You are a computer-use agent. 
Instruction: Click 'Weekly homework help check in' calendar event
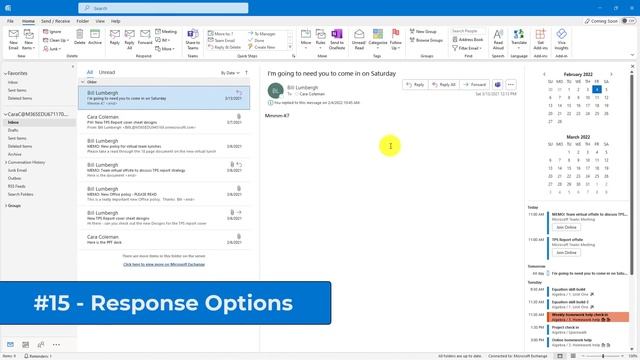[x=588, y=317]
